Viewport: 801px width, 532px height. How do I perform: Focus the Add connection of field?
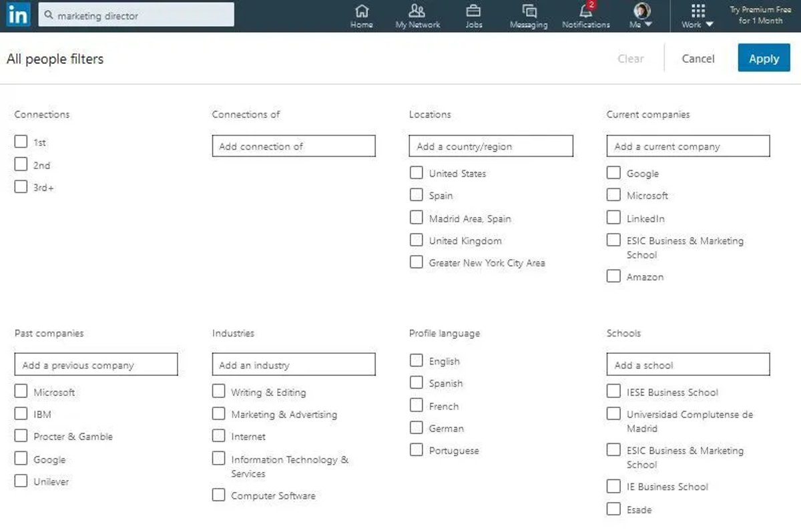click(294, 146)
